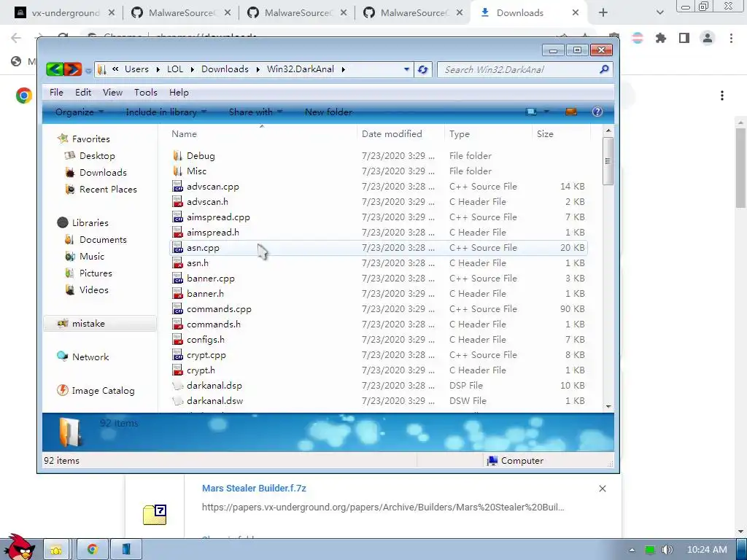
Task: Click the Users breadcrumb in the address bar
Action: [136, 69]
